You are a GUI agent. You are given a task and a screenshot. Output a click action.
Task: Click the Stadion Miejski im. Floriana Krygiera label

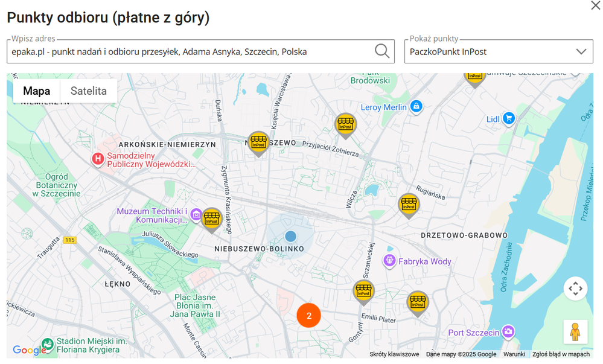pyautogui.click(x=92, y=345)
